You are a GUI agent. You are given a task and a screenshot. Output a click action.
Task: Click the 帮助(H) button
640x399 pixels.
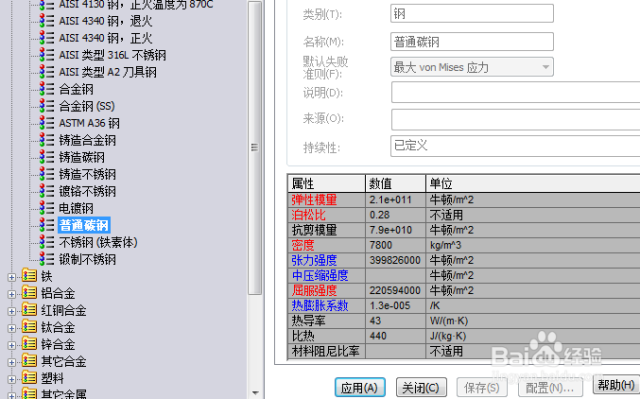pos(616,385)
